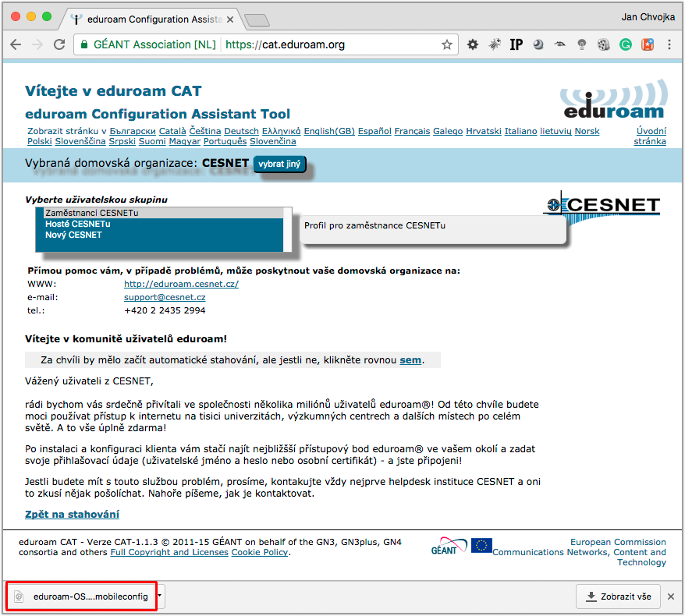Screen dimensions: 685x616
Task: Open the http://eduroam.cesnet.cz/ link
Action: click(181, 284)
